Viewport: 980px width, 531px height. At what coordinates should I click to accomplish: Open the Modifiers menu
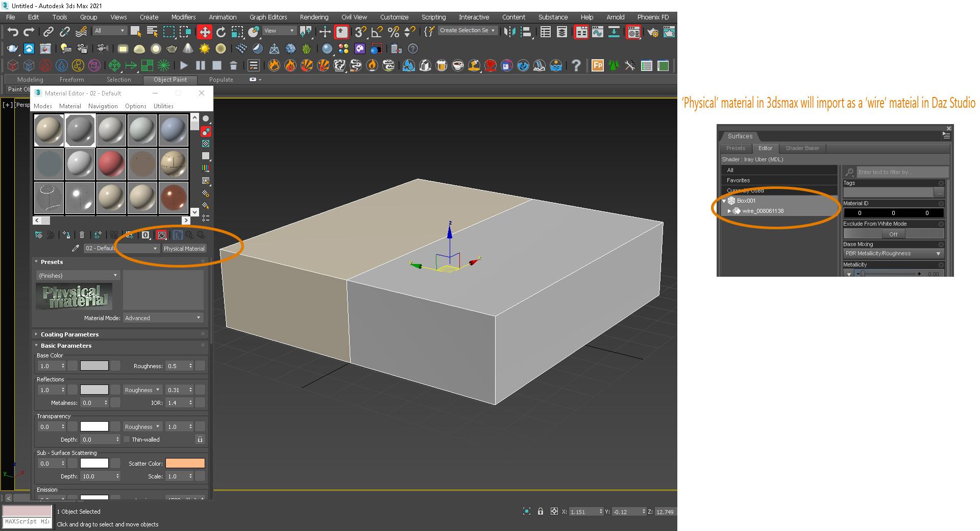183,17
